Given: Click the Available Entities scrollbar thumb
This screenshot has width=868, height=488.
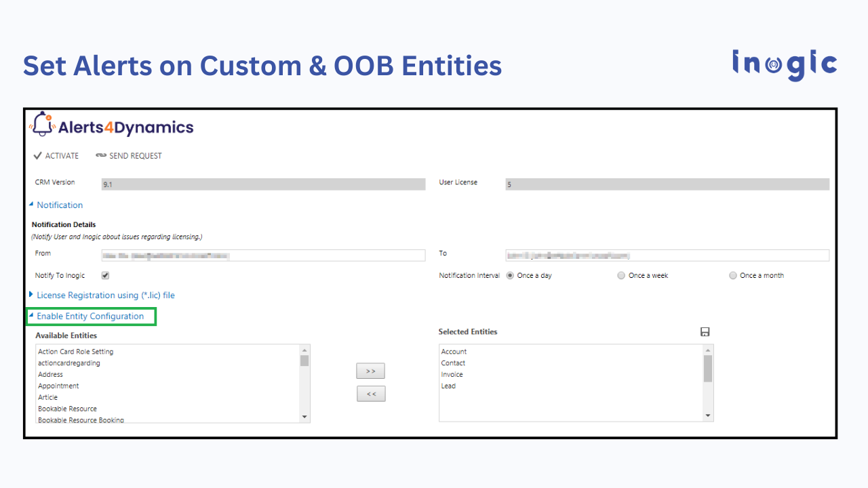Looking at the screenshot, I should 304,361.
